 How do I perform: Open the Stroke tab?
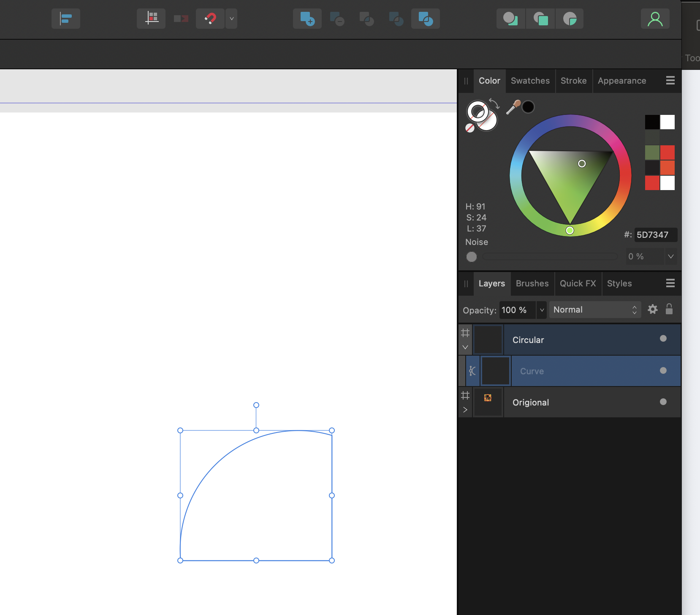pos(573,81)
